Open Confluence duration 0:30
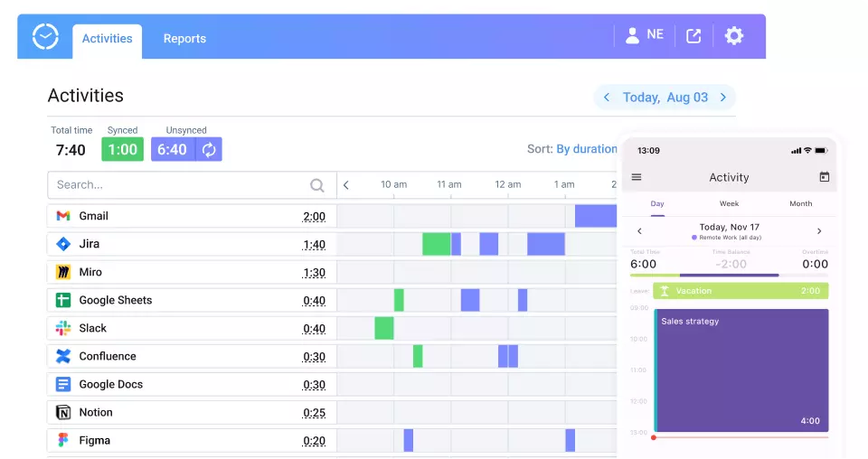The image size is (868, 459). click(x=314, y=357)
